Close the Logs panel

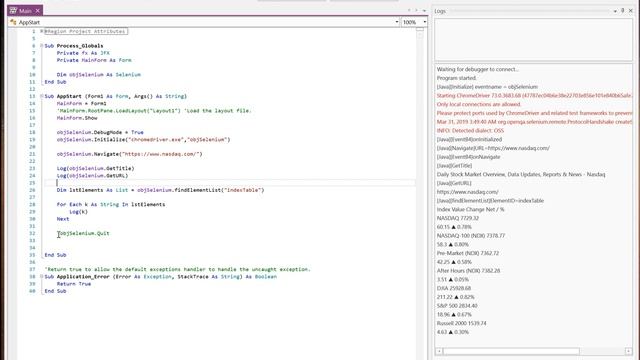pos(631,11)
